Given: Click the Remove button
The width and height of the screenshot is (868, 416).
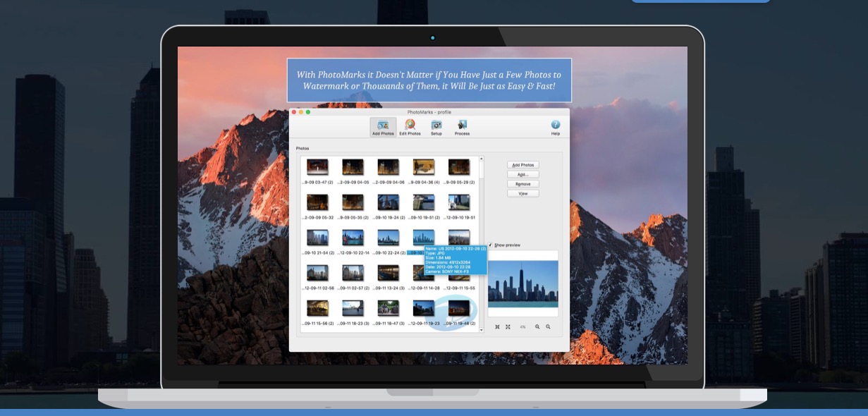Looking at the screenshot, I should coord(522,184).
